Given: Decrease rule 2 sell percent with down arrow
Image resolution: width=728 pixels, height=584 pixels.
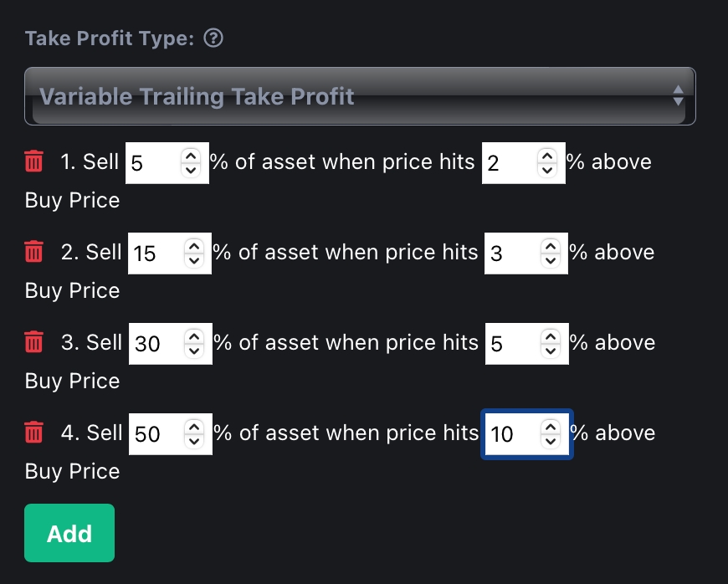Looking at the screenshot, I should click(194, 259).
